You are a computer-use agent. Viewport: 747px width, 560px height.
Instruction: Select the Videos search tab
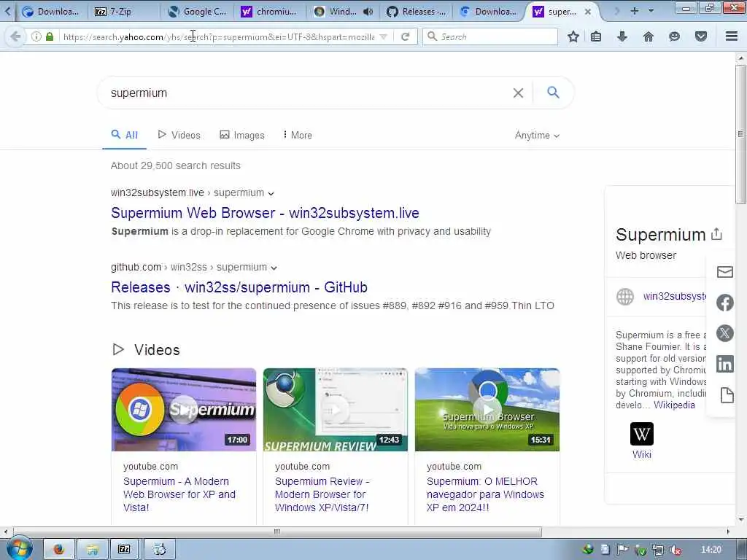(x=179, y=135)
